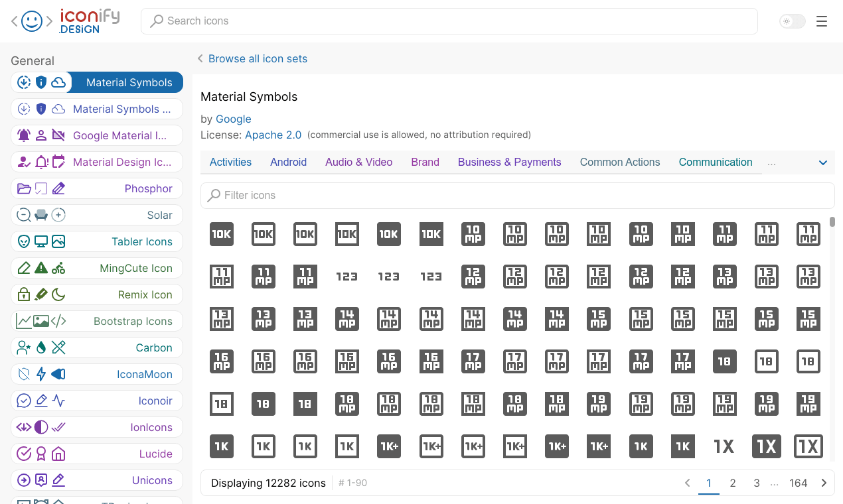The height and width of the screenshot is (504, 843).
Task: Filter by Activities category
Action: pos(230,162)
